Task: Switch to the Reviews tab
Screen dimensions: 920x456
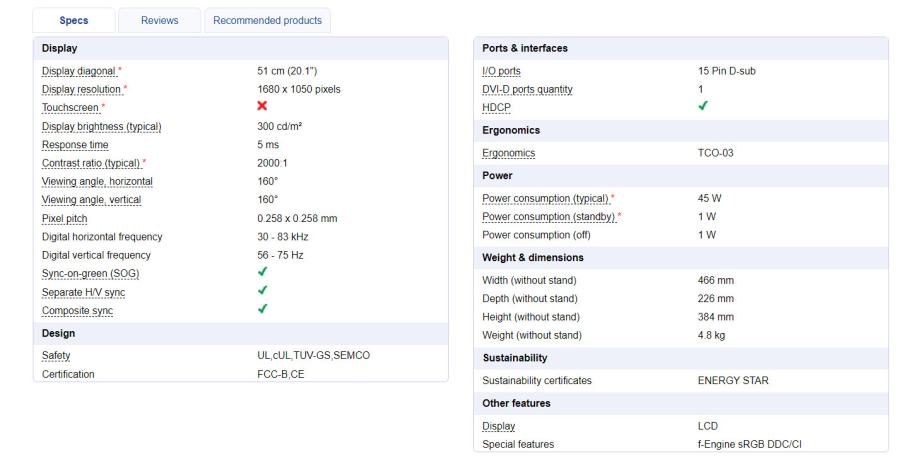Action: coord(159,20)
